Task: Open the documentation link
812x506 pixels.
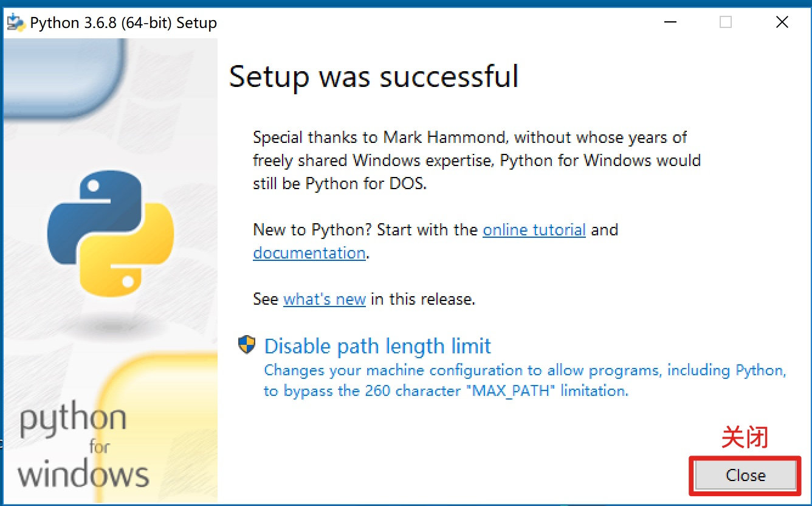Action: tap(309, 253)
